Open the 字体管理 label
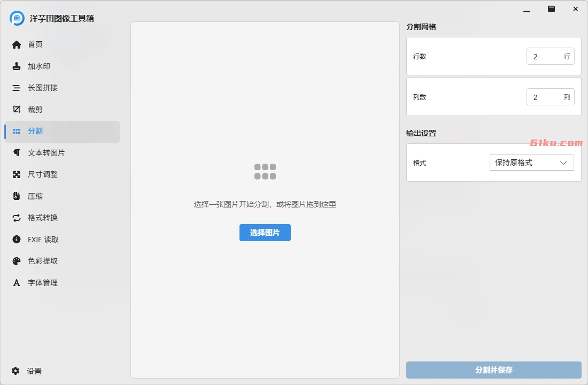The image size is (588, 385). click(x=43, y=282)
